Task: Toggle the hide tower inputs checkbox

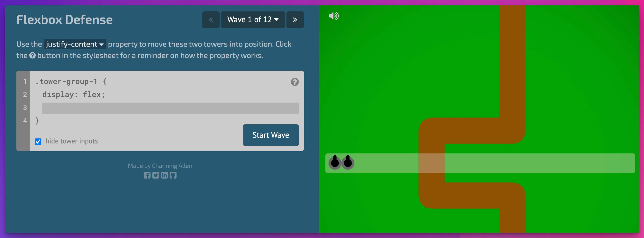Action: [39, 141]
